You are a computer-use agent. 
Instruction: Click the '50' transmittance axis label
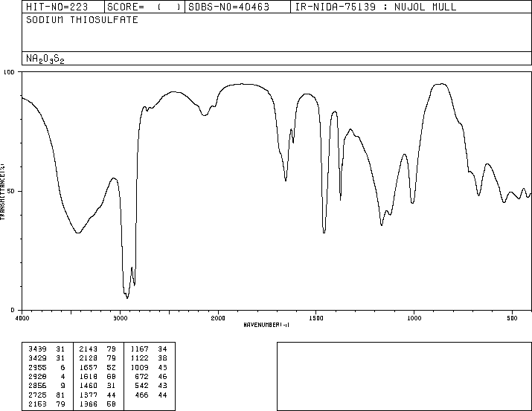(x=11, y=191)
